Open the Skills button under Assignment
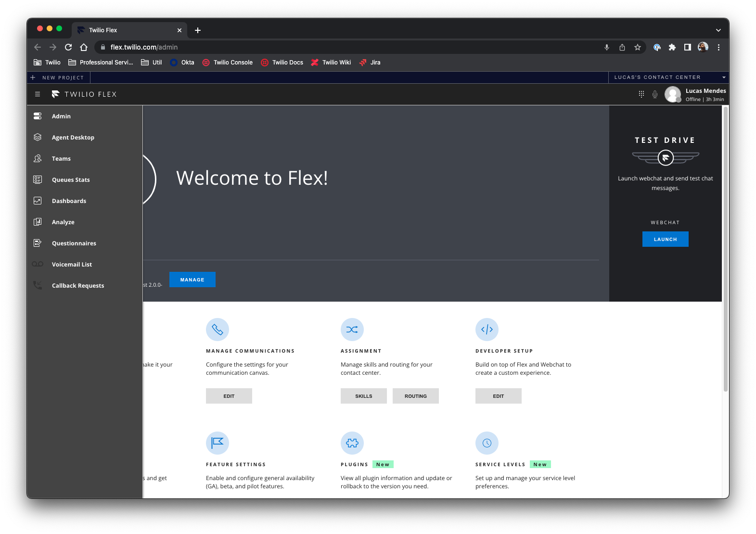This screenshot has width=756, height=534. [x=364, y=396]
